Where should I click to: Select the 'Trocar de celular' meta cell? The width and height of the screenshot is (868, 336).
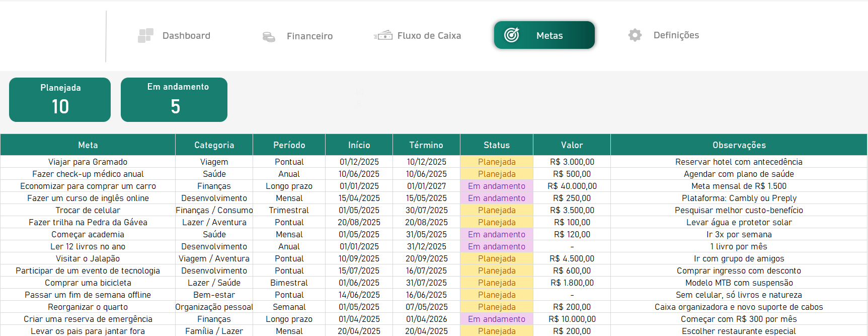click(x=88, y=210)
